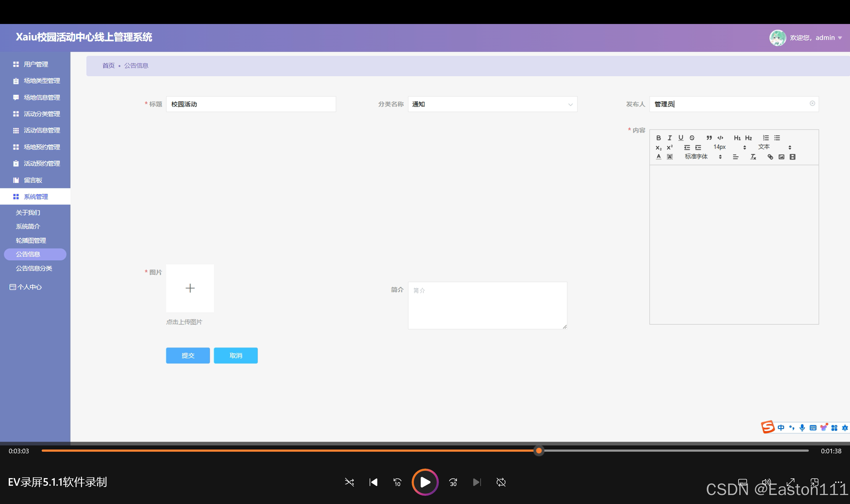Decrease indent in the editor
Image resolution: width=850 pixels, height=504 pixels.
click(x=687, y=147)
